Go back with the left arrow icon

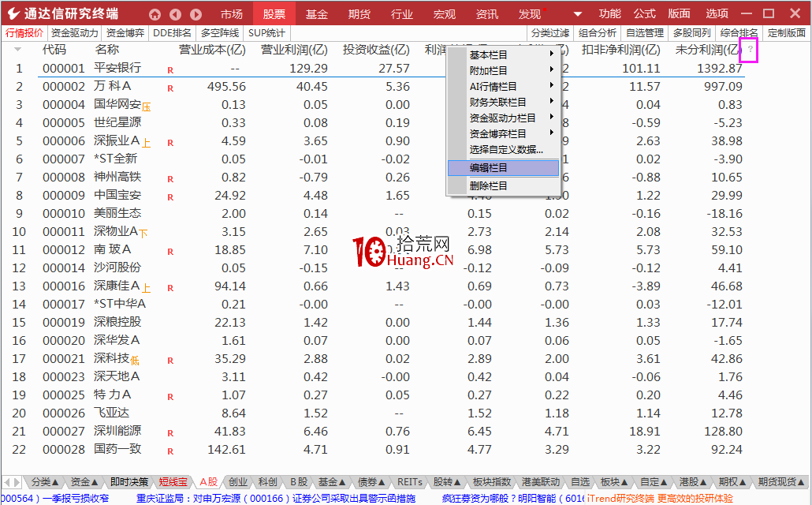176,14
